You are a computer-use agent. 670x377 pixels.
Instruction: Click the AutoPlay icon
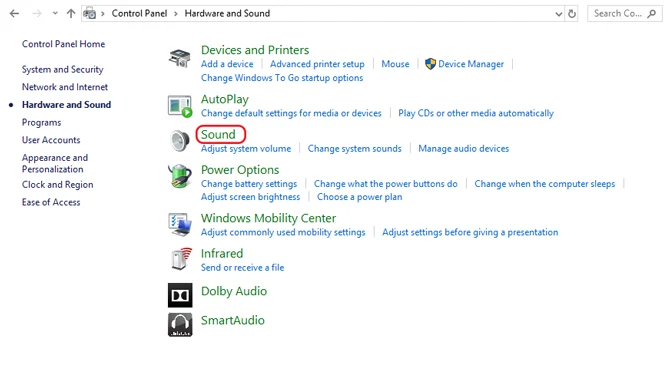179,106
